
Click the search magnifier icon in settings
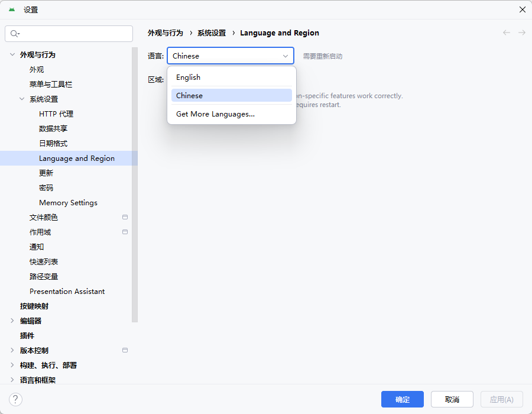pyautogui.click(x=14, y=34)
